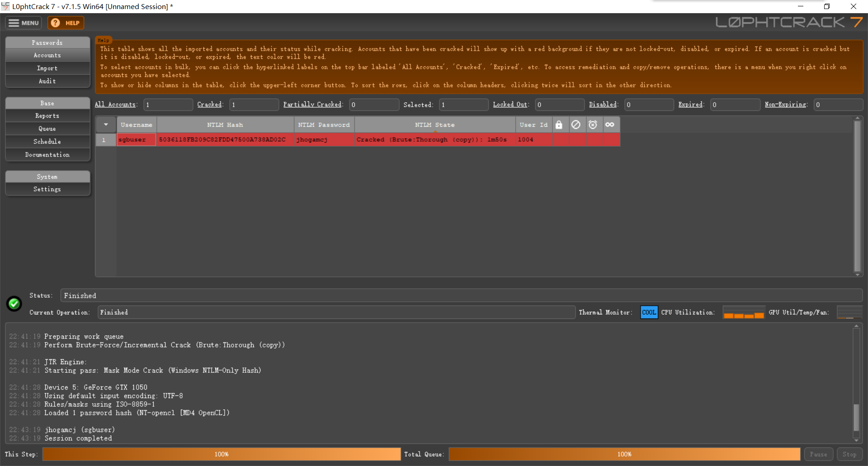Click the COOL thermal monitor indicator

tap(649, 312)
